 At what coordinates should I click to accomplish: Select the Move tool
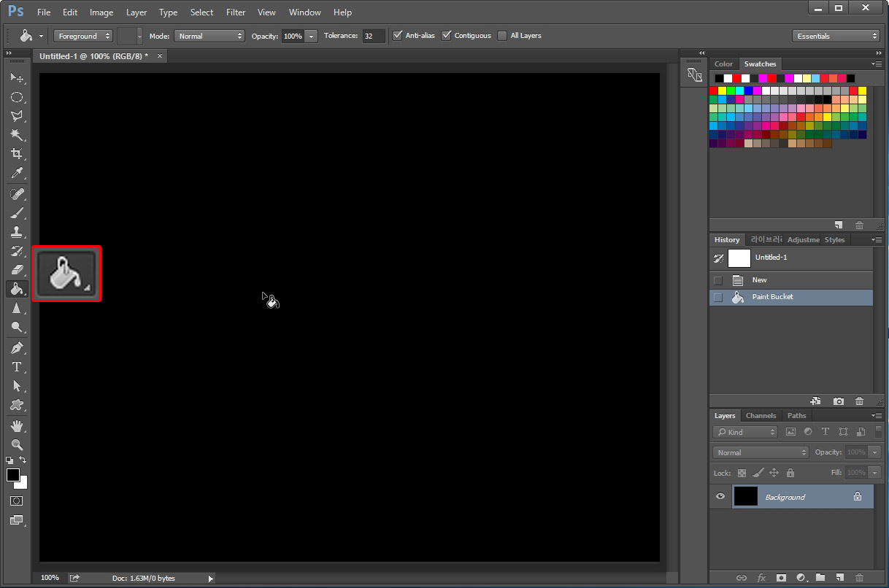(x=16, y=78)
